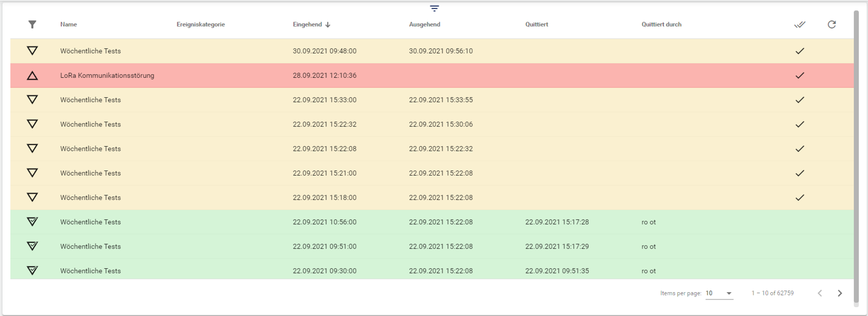Click triangle icon of 22.09.2021 15:33:00 event
Screen dimensions: 868x316
[x=32, y=99]
